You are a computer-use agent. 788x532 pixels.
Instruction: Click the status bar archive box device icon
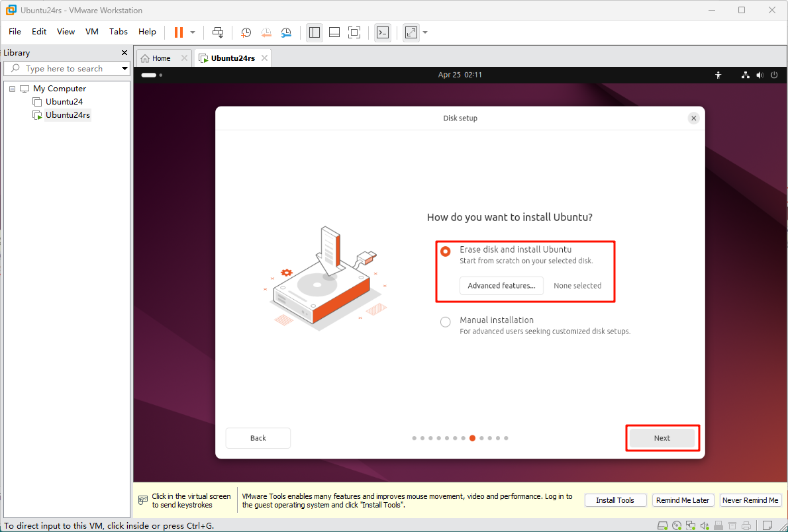[x=732, y=525]
